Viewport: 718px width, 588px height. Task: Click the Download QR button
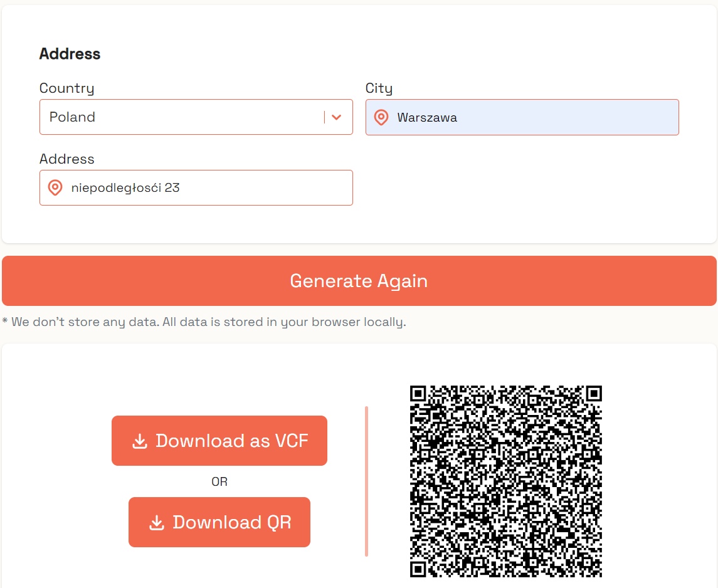(x=219, y=522)
